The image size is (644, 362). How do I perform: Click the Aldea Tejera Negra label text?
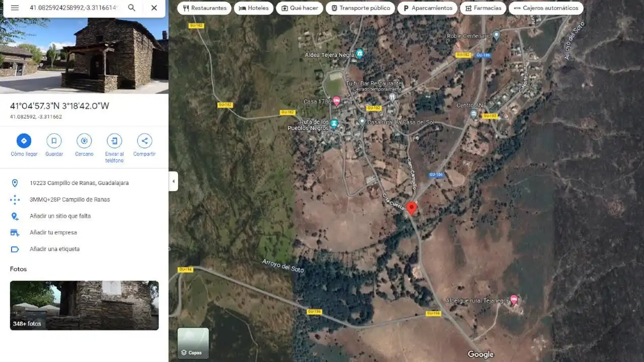coord(330,55)
